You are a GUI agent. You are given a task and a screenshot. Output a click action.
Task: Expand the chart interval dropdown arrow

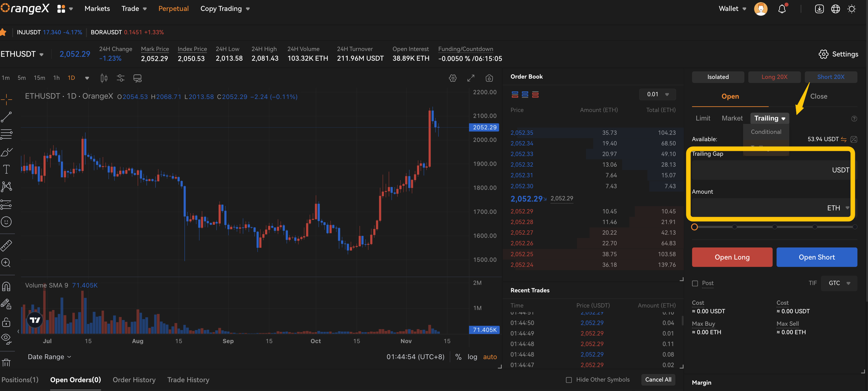click(87, 78)
